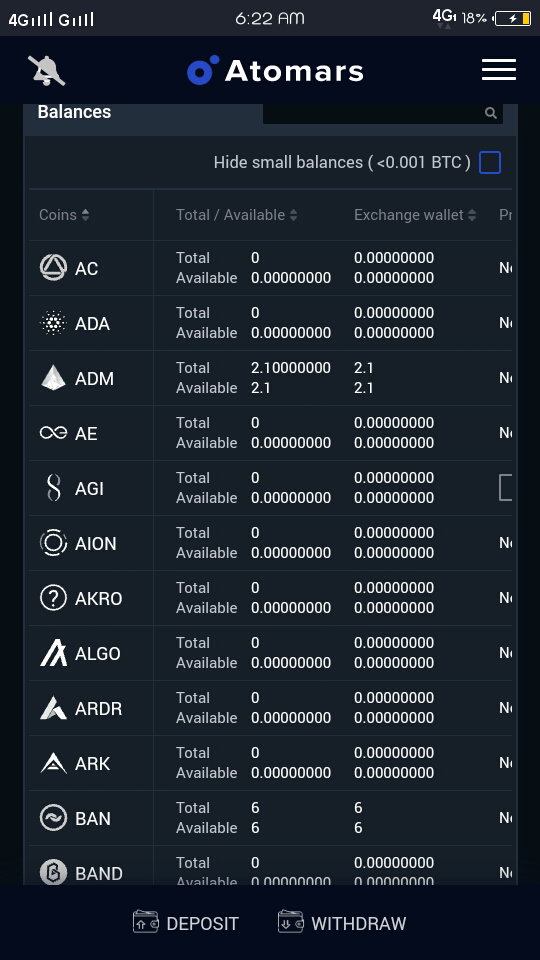Screen dimensions: 540x960
Task: Sort by Exchange wallet column
Action: 414,215
